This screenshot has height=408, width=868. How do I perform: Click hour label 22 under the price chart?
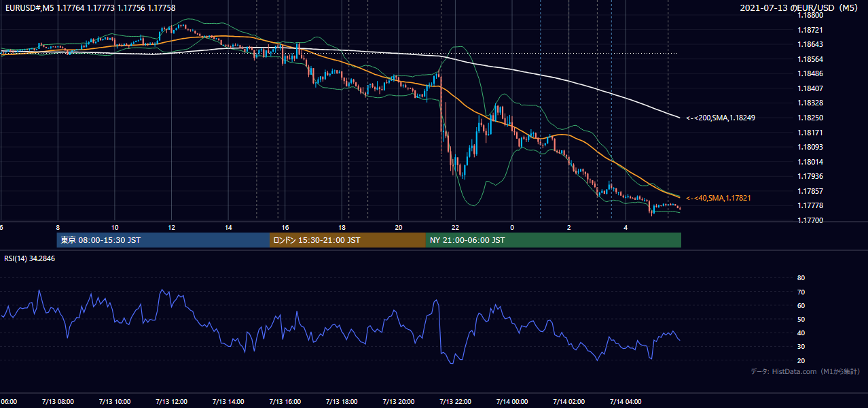coord(455,227)
